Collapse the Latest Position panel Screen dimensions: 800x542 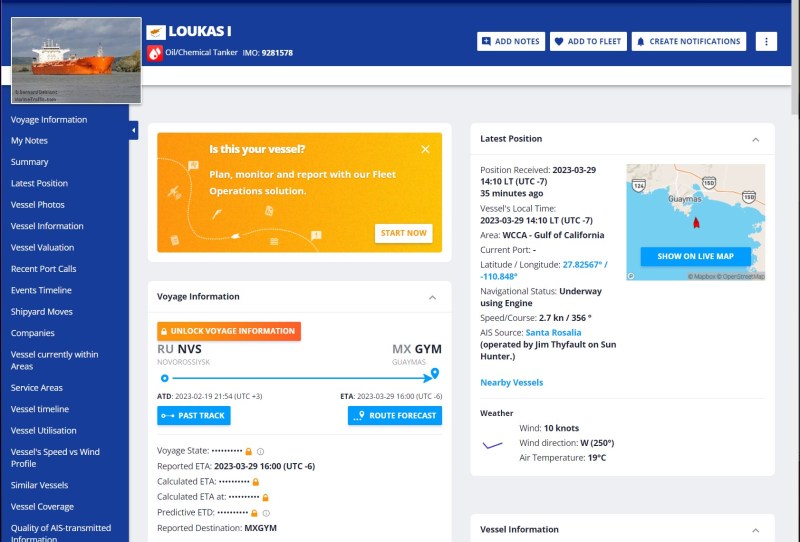pos(755,139)
